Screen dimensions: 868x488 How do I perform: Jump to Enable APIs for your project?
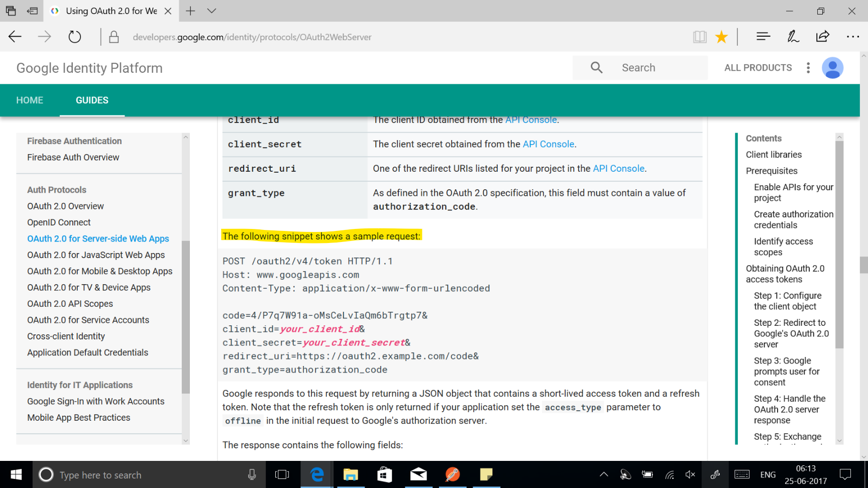[x=793, y=192]
